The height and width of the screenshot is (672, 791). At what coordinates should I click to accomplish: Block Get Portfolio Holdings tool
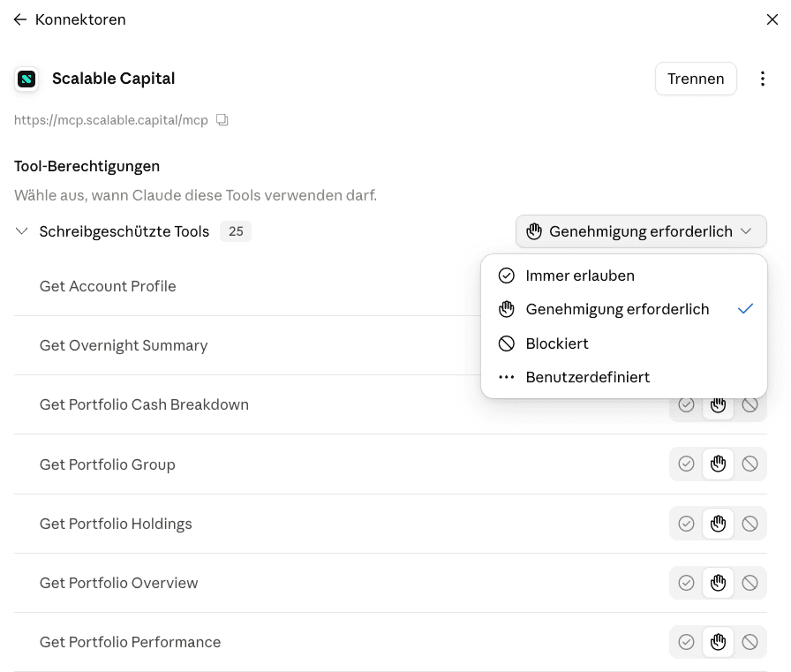(x=750, y=524)
